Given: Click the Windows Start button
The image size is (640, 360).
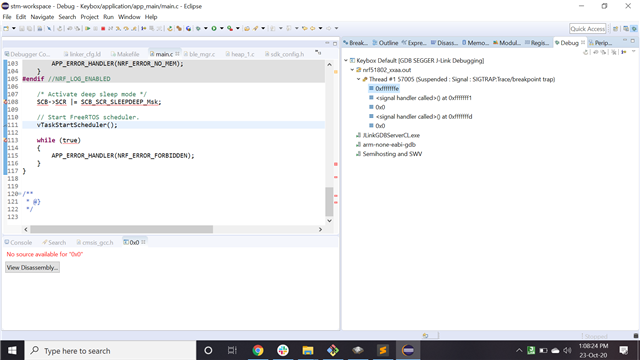Looking at the screenshot, I should click(12, 350).
